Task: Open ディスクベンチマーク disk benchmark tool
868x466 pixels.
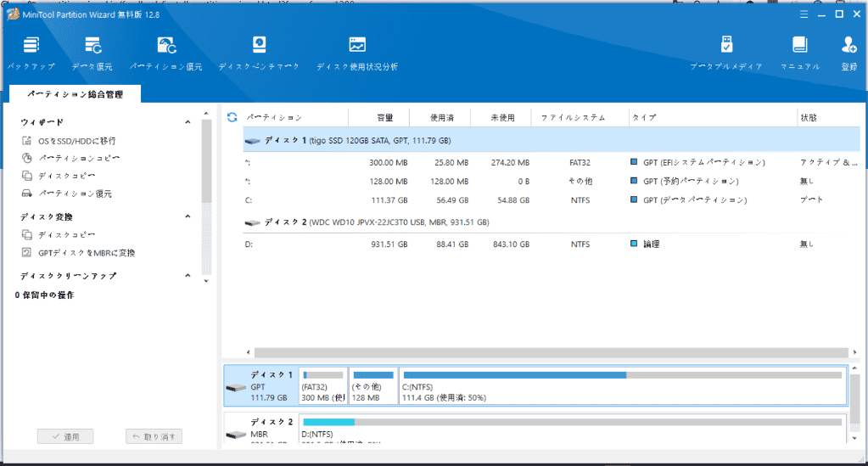Action: (x=259, y=53)
